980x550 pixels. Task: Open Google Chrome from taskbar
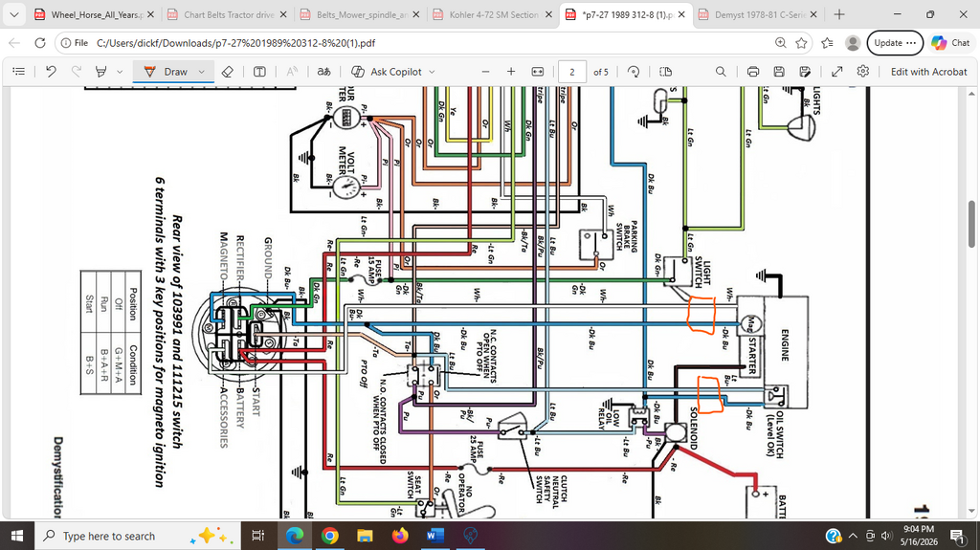coord(329,536)
